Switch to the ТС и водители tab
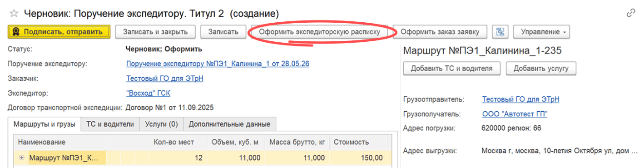This screenshot has height=168, width=644. (x=110, y=124)
